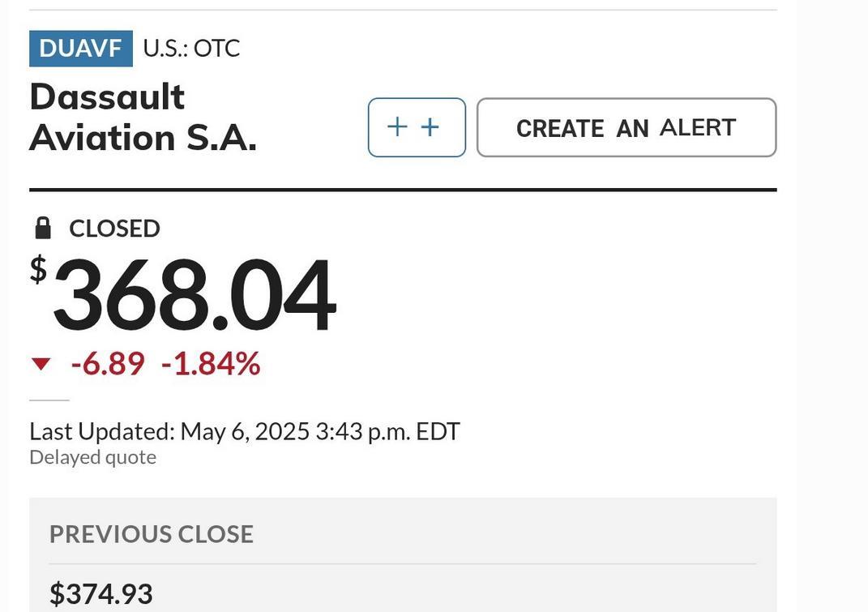Viewport: 868px width, 612px height.
Task: Click the red down-arrow change indicator
Action: point(41,364)
